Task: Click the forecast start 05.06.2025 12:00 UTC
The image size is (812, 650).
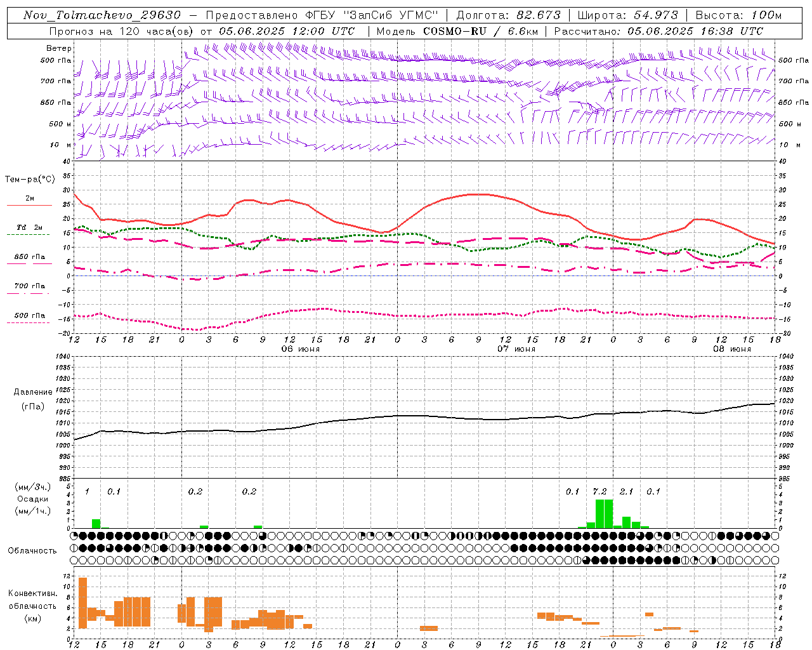Action: pos(287,31)
